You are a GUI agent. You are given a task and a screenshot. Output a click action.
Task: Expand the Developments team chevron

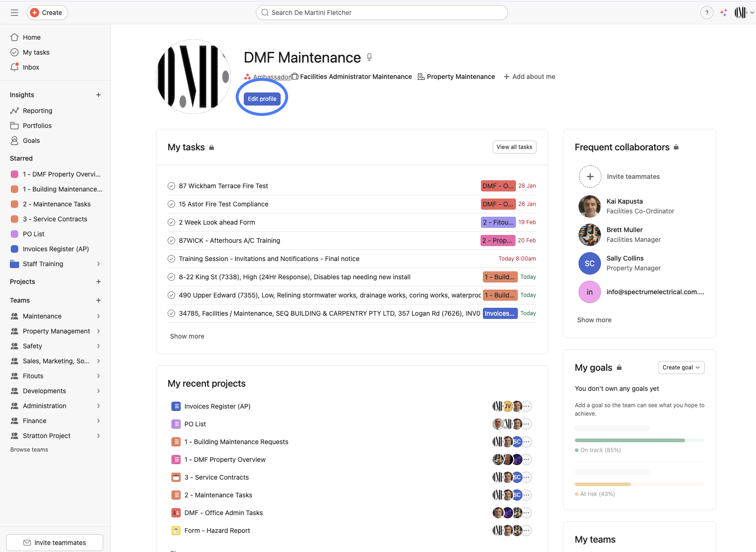point(99,391)
